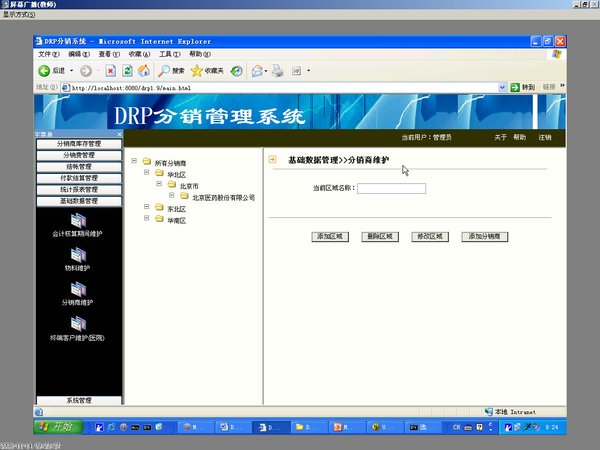The width and height of the screenshot is (600, 450).
Task: Open 系统管理 sidebar section at bottom
Action: pyautogui.click(x=79, y=400)
